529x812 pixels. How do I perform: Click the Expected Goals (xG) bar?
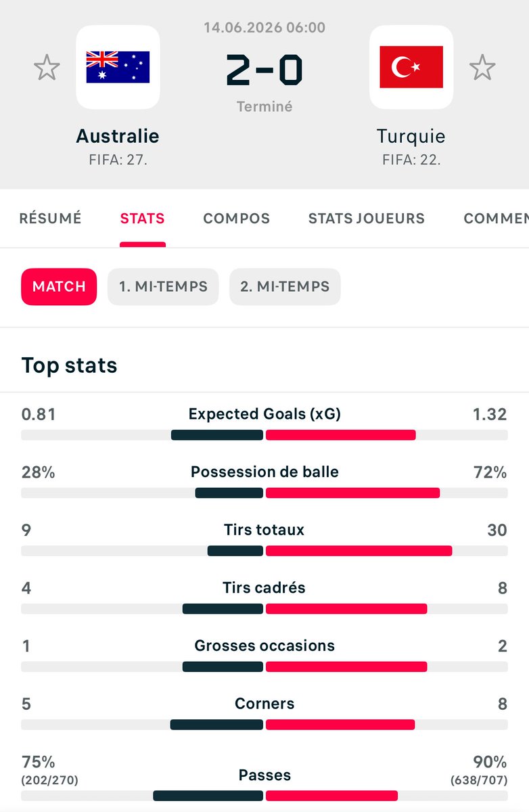(x=264, y=435)
